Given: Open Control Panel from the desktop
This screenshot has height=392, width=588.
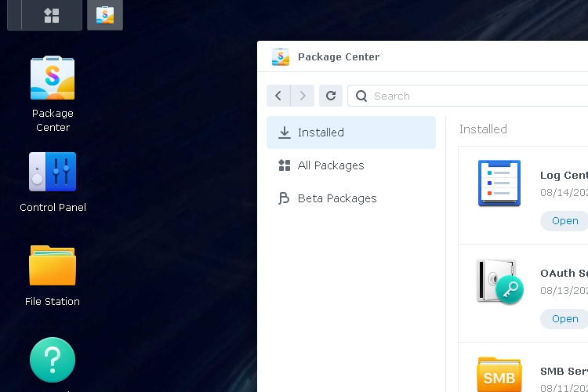Looking at the screenshot, I should (x=53, y=172).
